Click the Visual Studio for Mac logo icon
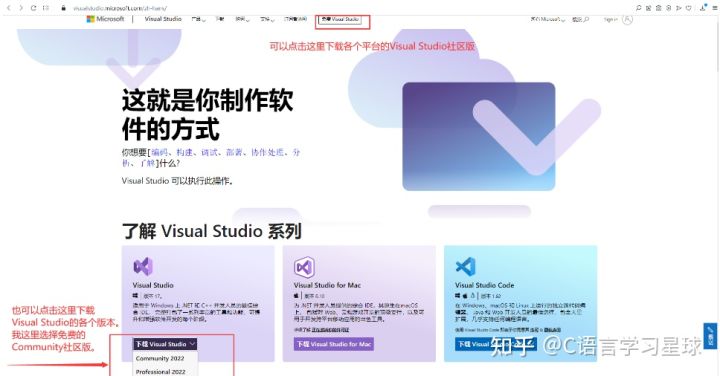 [x=304, y=267]
